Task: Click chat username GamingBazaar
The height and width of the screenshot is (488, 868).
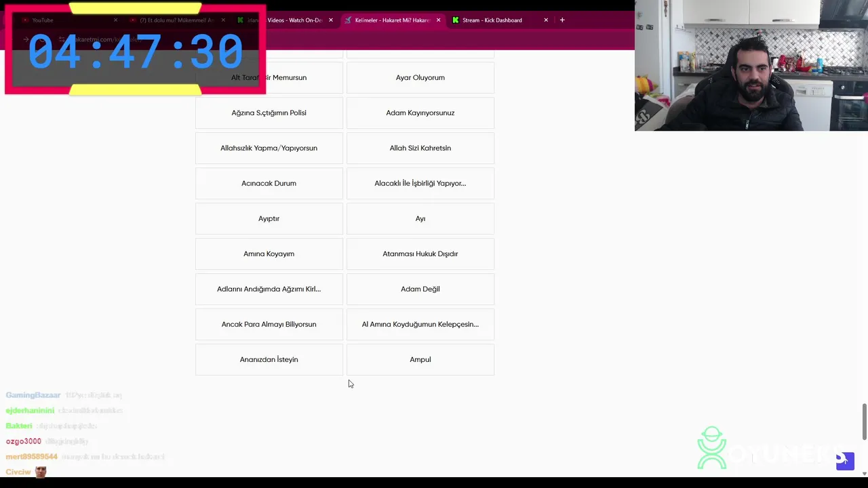Action: pos(33,395)
